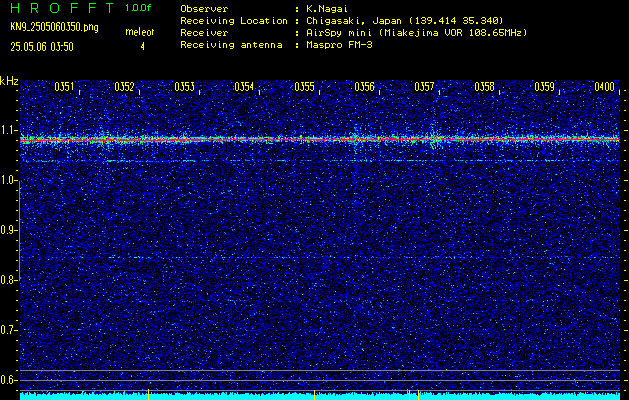Click the 0351 time marker
The width and height of the screenshot is (629, 400).
[64, 87]
